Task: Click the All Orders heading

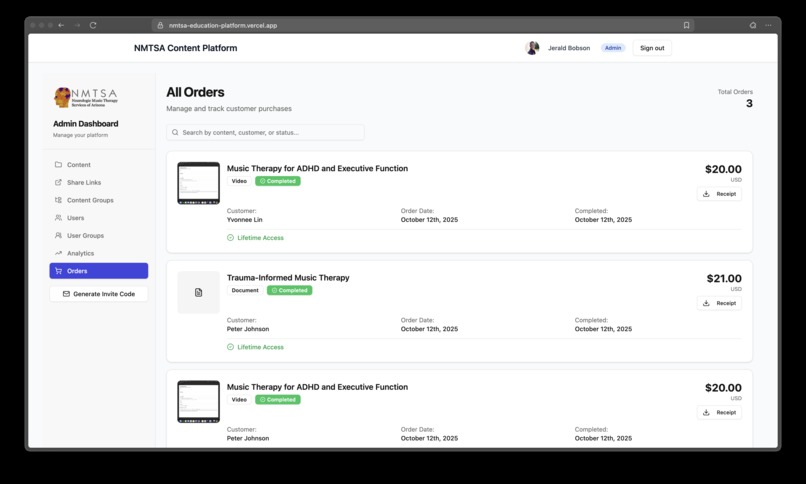Action: tap(195, 92)
